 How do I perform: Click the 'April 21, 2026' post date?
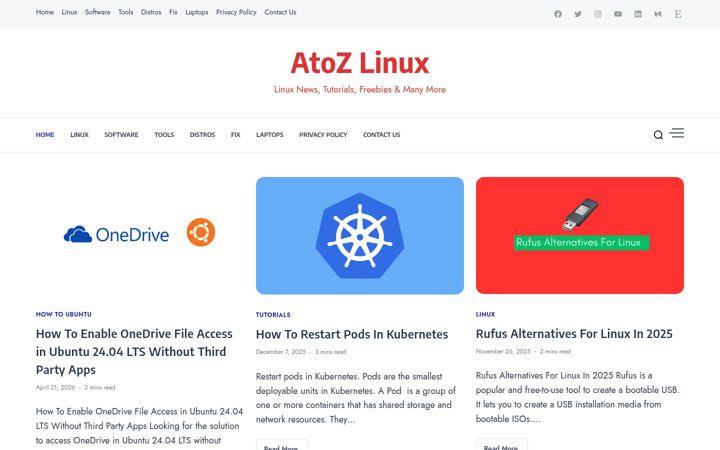(56, 387)
